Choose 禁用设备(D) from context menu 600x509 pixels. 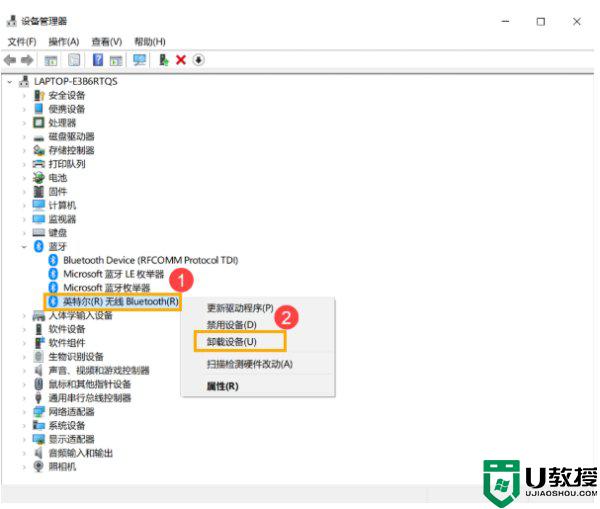click(x=232, y=325)
